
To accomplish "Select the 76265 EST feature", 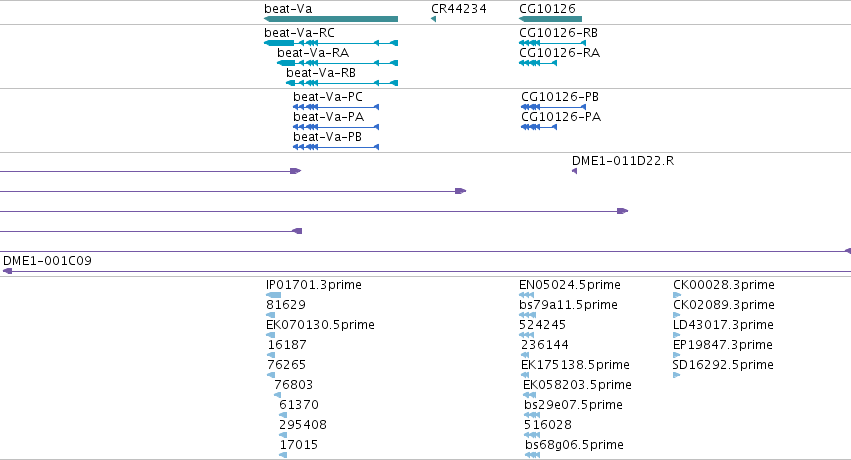I will pyautogui.click(x=287, y=366).
